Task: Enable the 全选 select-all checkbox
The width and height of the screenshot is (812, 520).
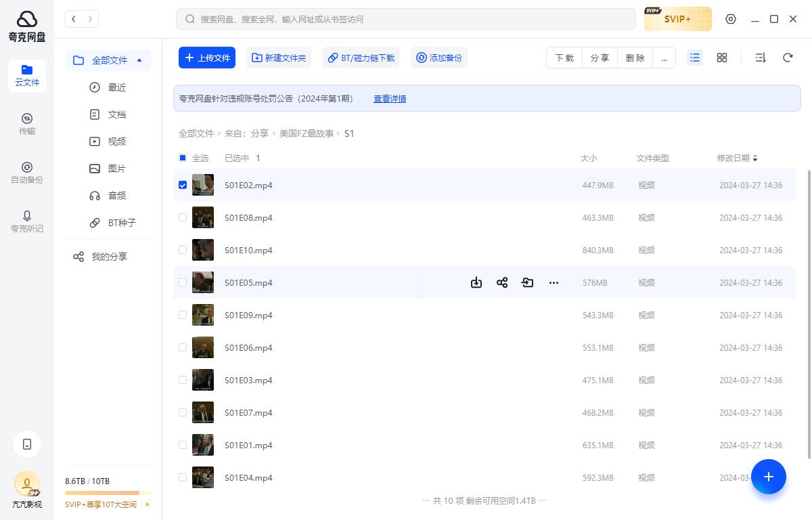Action: pyautogui.click(x=183, y=158)
